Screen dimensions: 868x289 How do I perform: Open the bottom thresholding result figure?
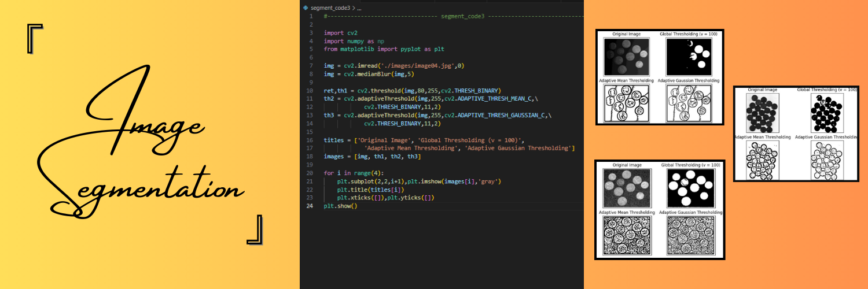click(660, 210)
